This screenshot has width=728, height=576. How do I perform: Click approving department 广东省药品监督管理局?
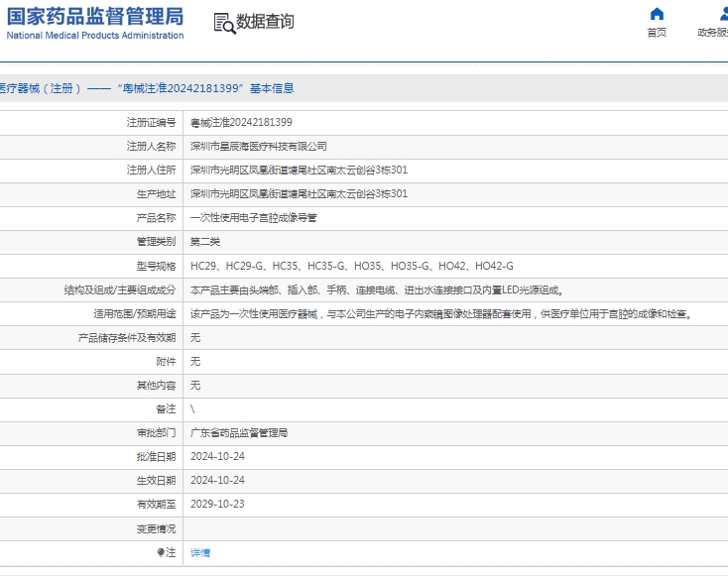click(239, 433)
